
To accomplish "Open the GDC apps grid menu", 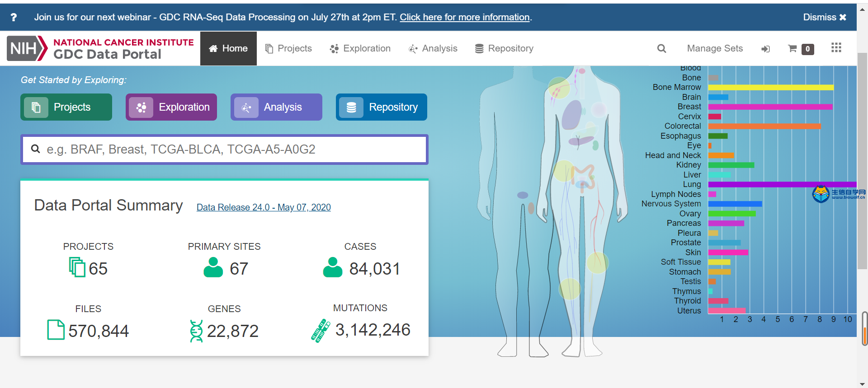I will pos(836,48).
